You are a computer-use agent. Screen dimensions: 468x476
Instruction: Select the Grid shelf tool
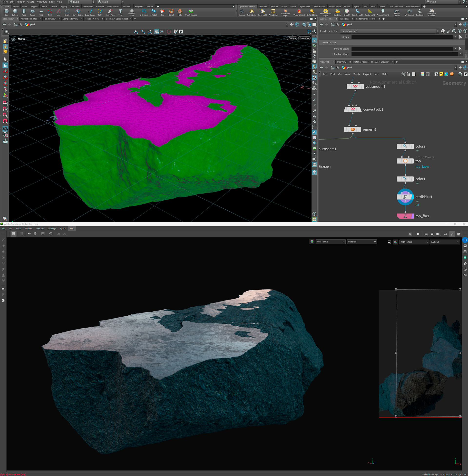41,12
